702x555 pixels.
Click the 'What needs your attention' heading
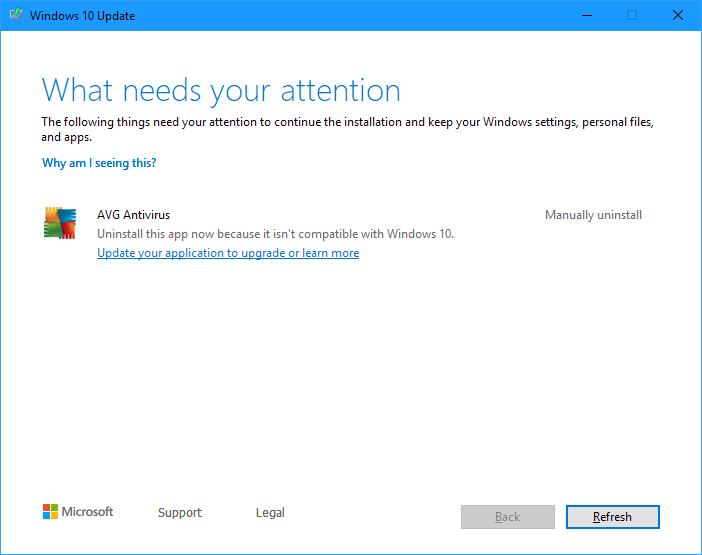click(x=221, y=90)
